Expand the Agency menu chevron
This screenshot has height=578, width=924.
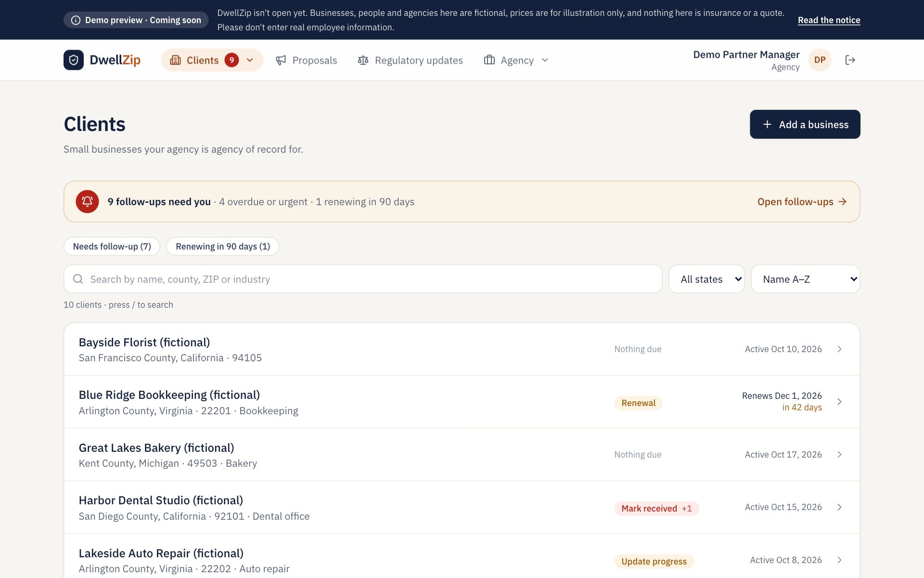tap(545, 60)
